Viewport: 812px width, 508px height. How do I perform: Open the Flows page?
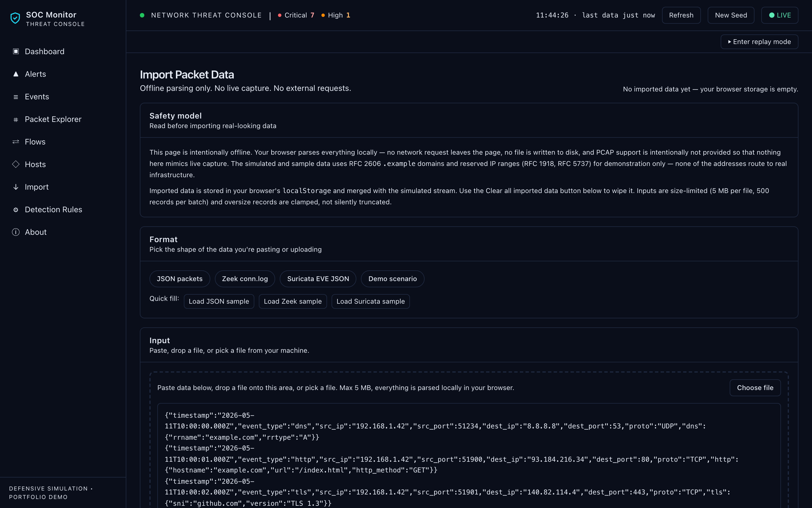click(x=63, y=142)
